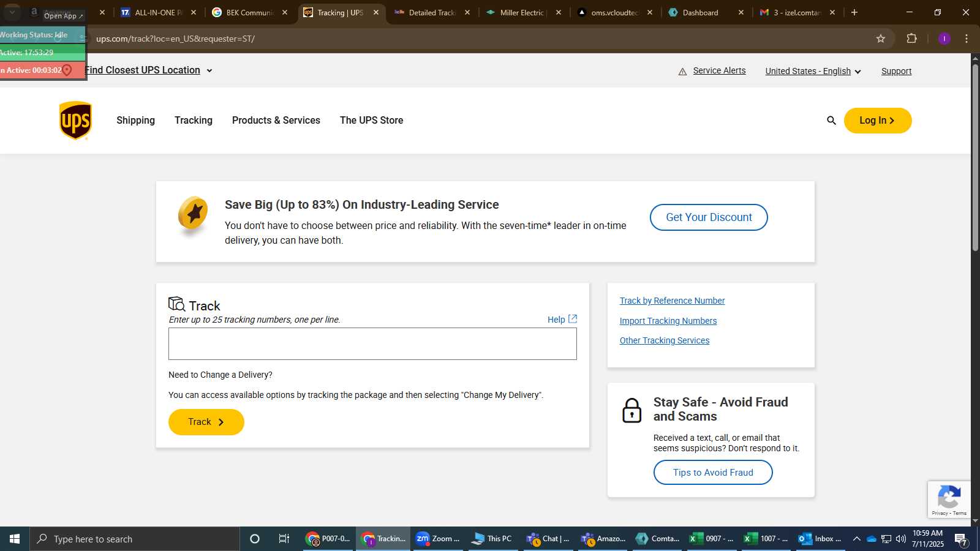The width and height of the screenshot is (980, 551).
Task: Open Teams Chat from the taskbar
Action: 548,539
